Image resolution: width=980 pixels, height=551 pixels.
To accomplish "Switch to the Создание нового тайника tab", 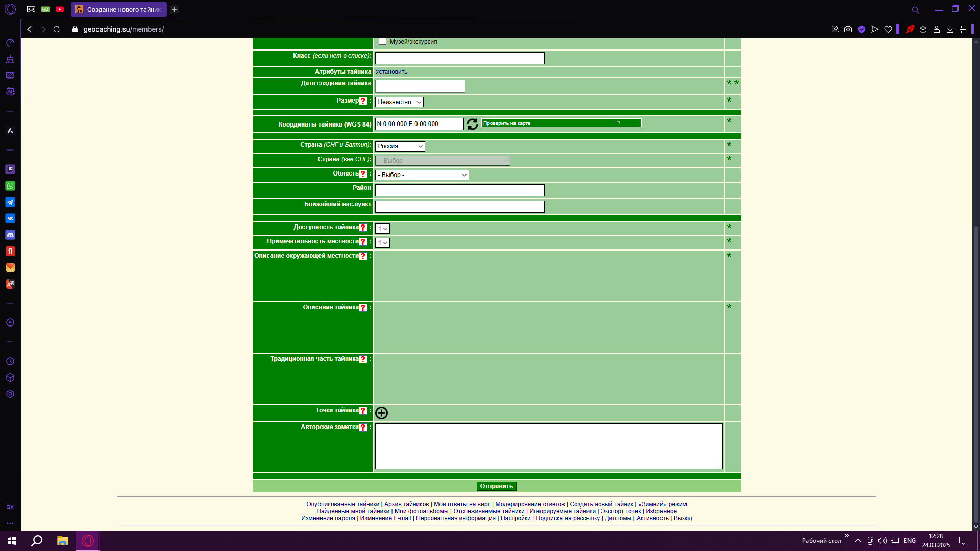I will click(x=119, y=9).
